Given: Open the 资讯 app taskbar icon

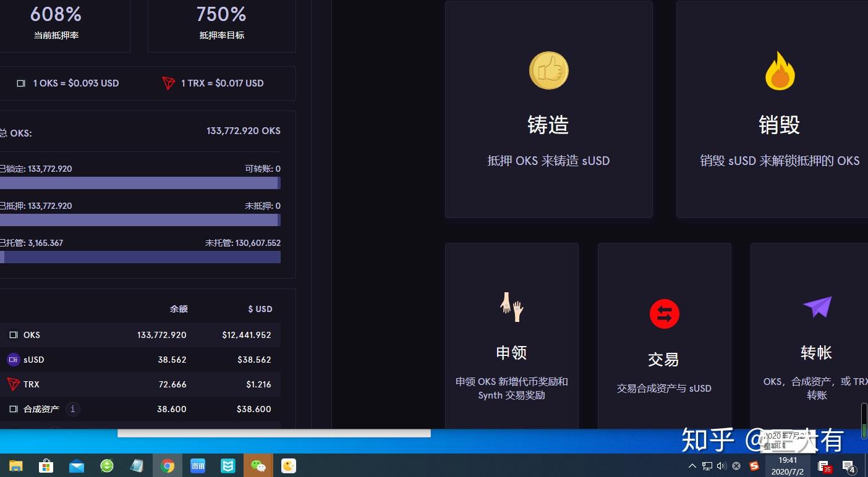Looking at the screenshot, I should point(198,466).
